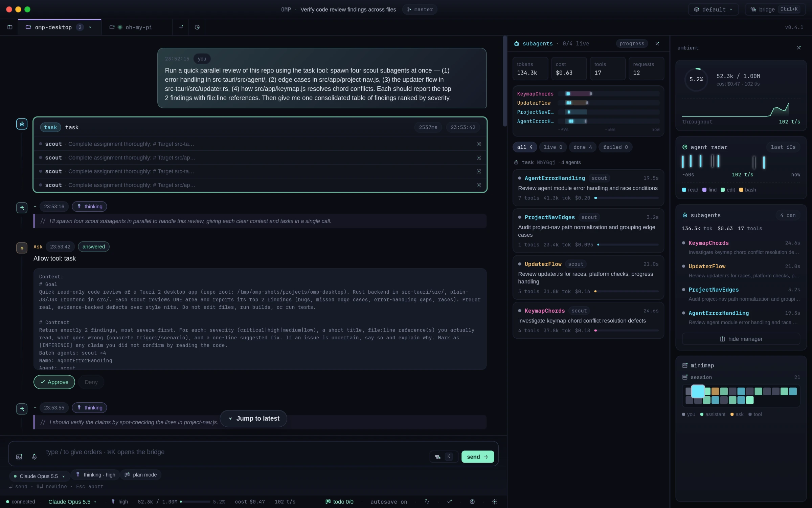Click the theme sun icon in status bar
Image resolution: width=812 pixels, height=508 pixels.
point(494,502)
